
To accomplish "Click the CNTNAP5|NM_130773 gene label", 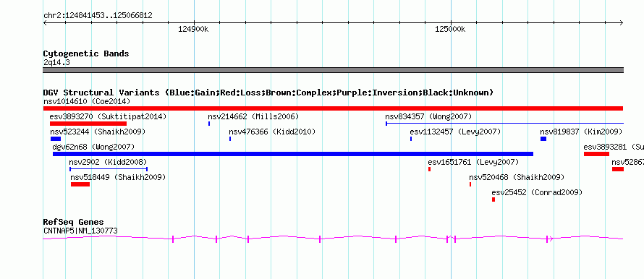I will [x=80, y=231].
